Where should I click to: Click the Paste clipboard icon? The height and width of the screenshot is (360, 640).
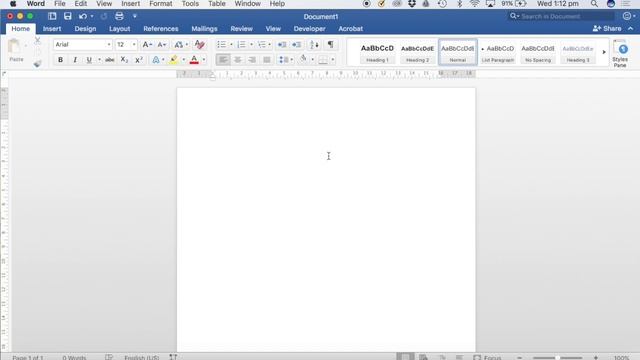click(x=15, y=46)
